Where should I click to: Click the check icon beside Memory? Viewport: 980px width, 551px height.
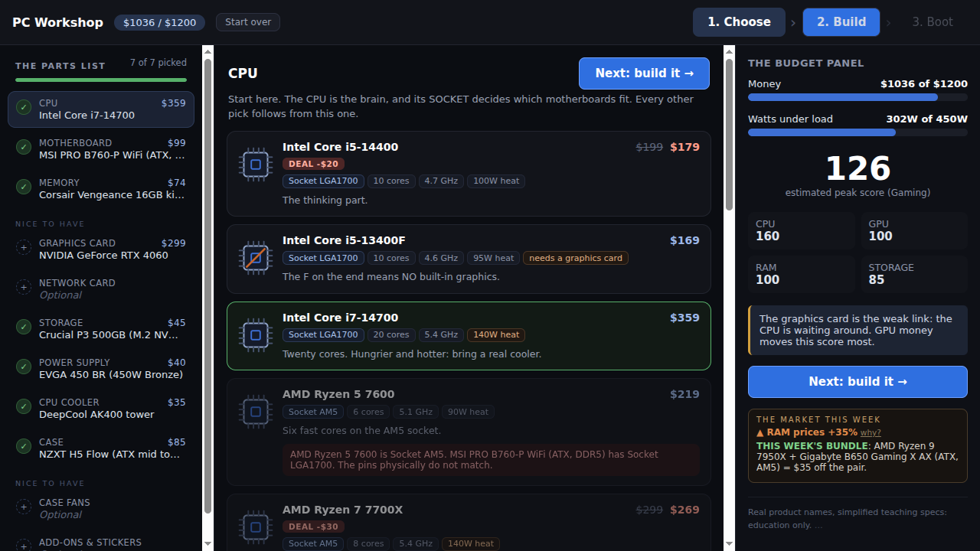[24, 187]
